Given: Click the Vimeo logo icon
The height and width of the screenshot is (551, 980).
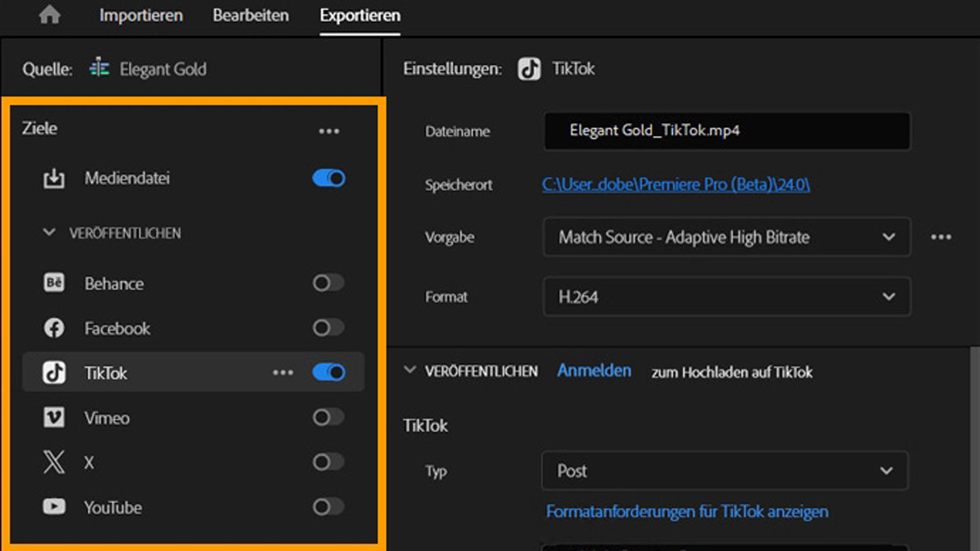Looking at the screenshot, I should pyautogui.click(x=54, y=417).
